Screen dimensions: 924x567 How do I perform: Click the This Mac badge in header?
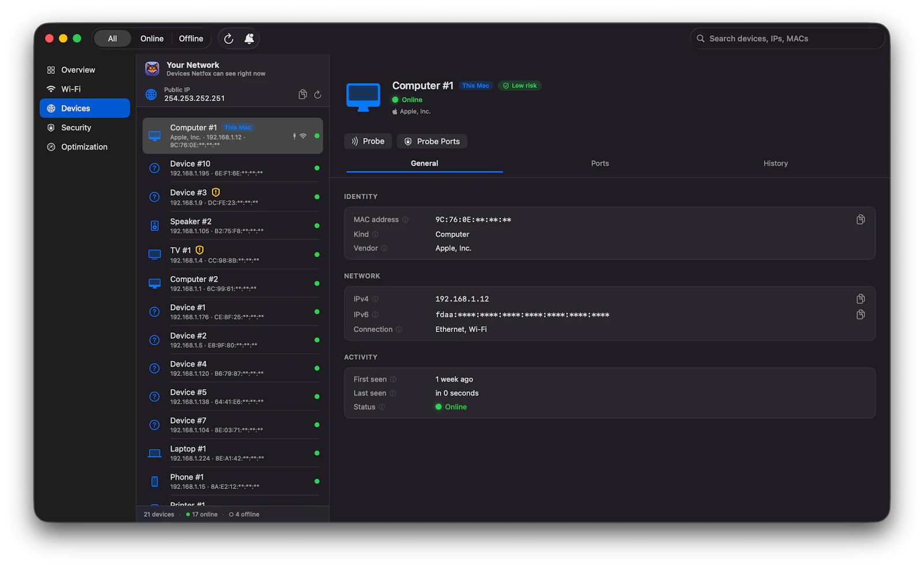pyautogui.click(x=476, y=85)
